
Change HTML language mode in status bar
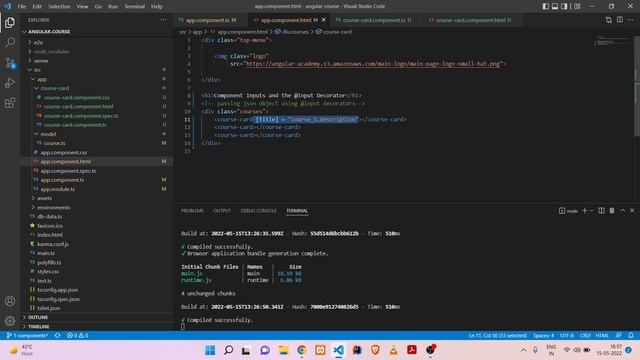point(602,336)
